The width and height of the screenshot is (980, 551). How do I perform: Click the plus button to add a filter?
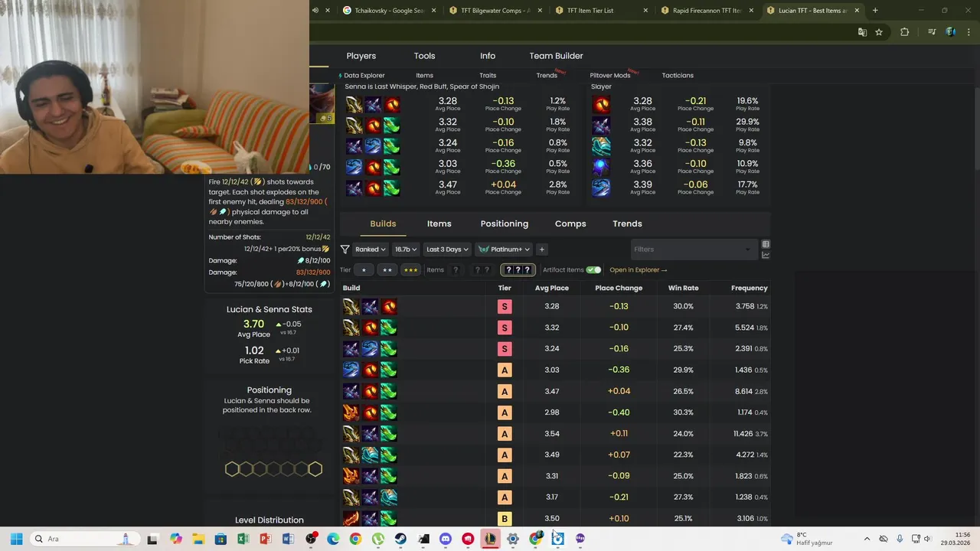click(541, 249)
